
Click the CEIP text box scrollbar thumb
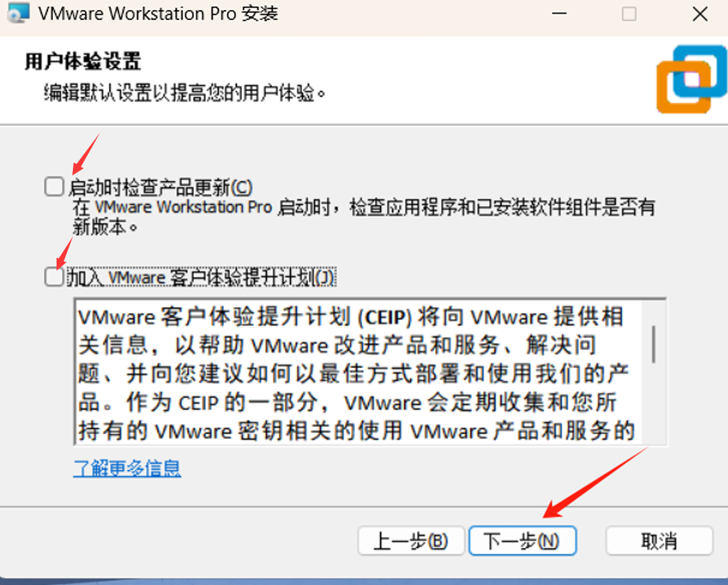click(654, 344)
